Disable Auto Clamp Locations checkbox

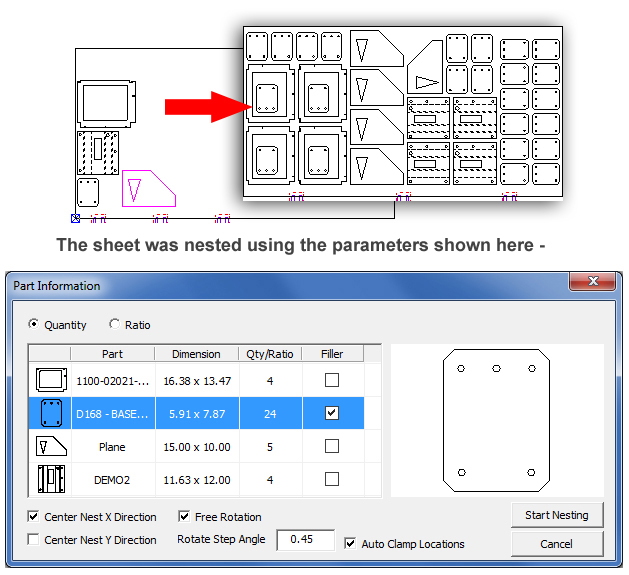tap(350, 544)
